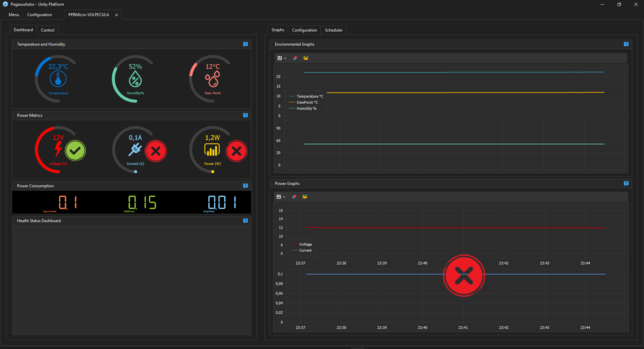
Task: Click the red voltage line in Power Graphs
Action: tap(455, 228)
